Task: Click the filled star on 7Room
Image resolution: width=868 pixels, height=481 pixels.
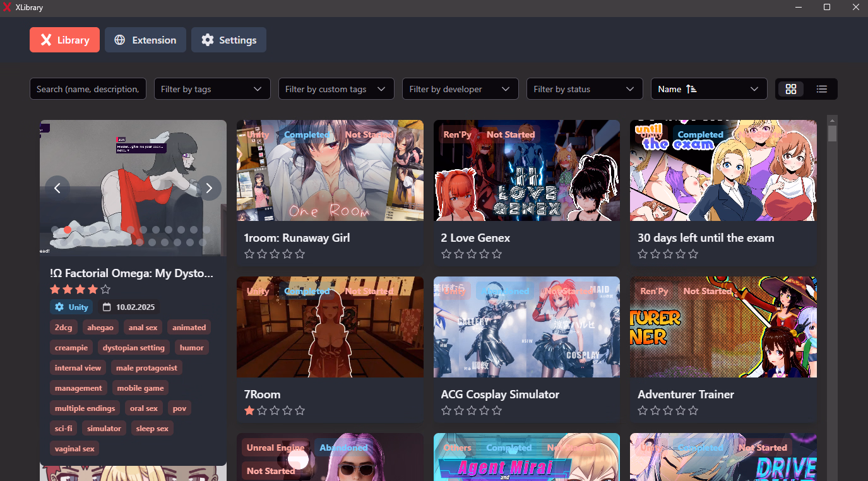Action: [x=249, y=411]
